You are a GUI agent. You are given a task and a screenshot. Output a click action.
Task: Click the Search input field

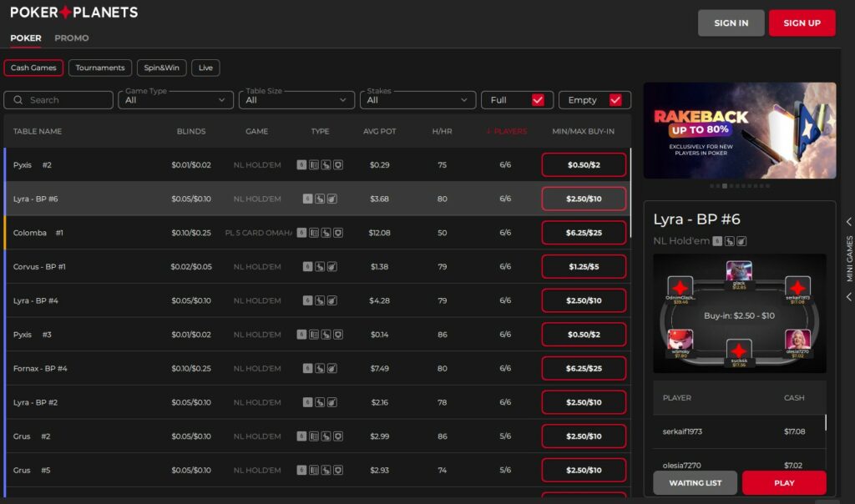tap(58, 99)
